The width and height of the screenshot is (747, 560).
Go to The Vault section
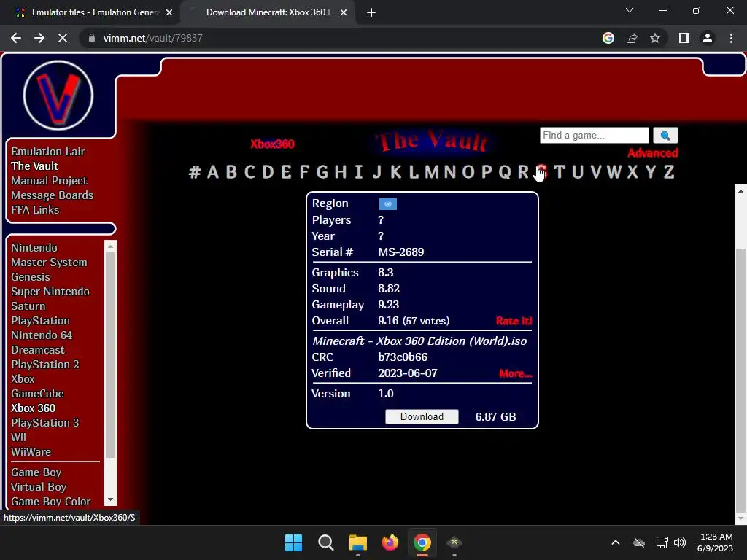point(35,166)
